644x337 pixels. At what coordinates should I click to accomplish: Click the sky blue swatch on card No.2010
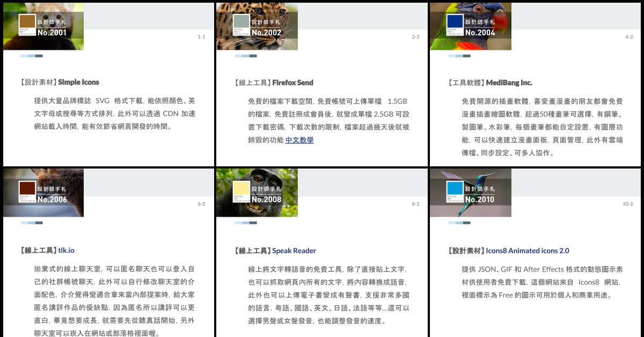point(455,189)
